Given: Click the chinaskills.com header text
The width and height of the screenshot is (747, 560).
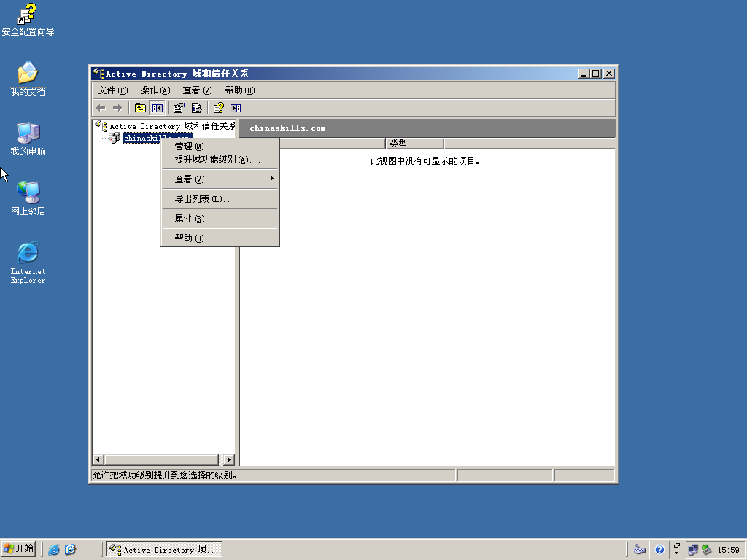Looking at the screenshot, I should pyautogui.click(x=287, y=128).
